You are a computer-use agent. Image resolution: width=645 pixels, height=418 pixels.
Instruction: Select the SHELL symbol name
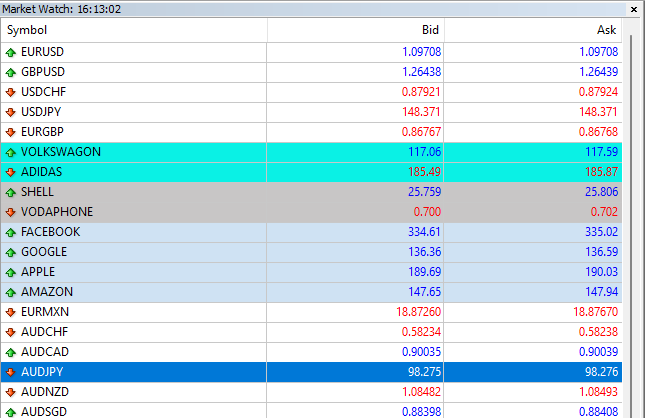(x=37, y=192)
